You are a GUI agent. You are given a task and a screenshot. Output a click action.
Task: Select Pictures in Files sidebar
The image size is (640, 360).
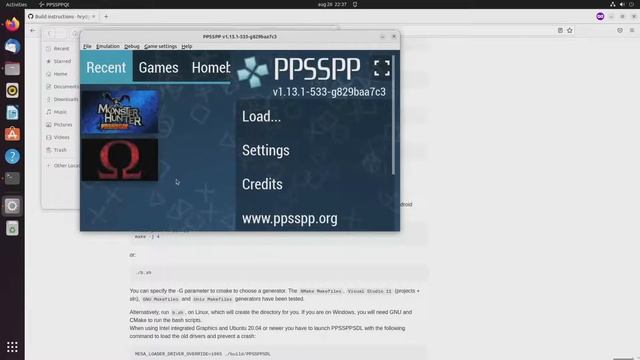coord(61,124)
